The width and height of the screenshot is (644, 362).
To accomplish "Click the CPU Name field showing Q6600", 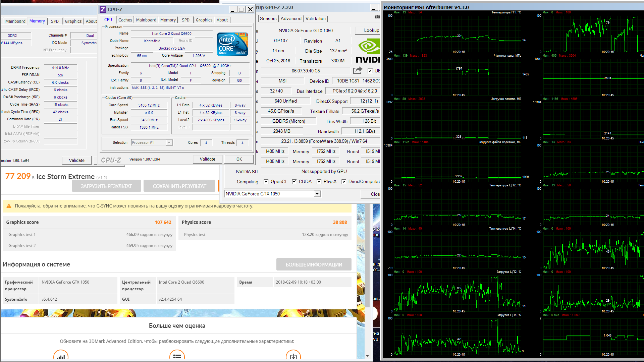I will coord(171,34).
